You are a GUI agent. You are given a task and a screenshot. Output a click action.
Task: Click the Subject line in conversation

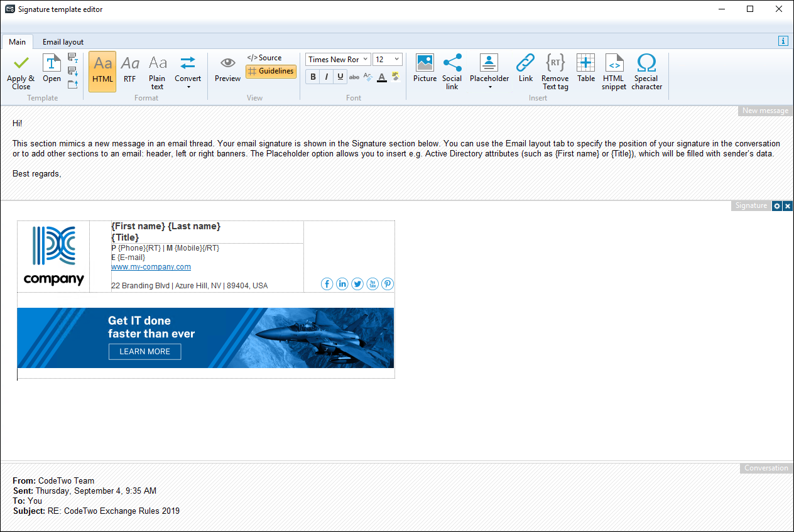96,511
